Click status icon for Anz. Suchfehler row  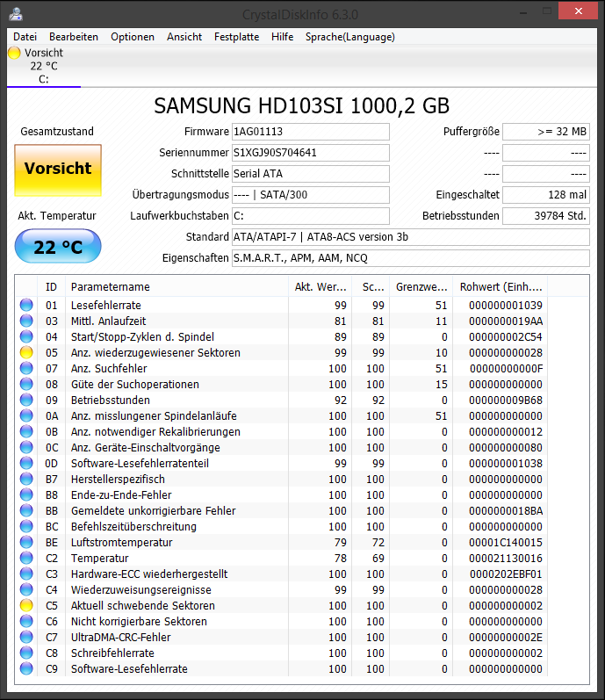click(x=26, y=368)
